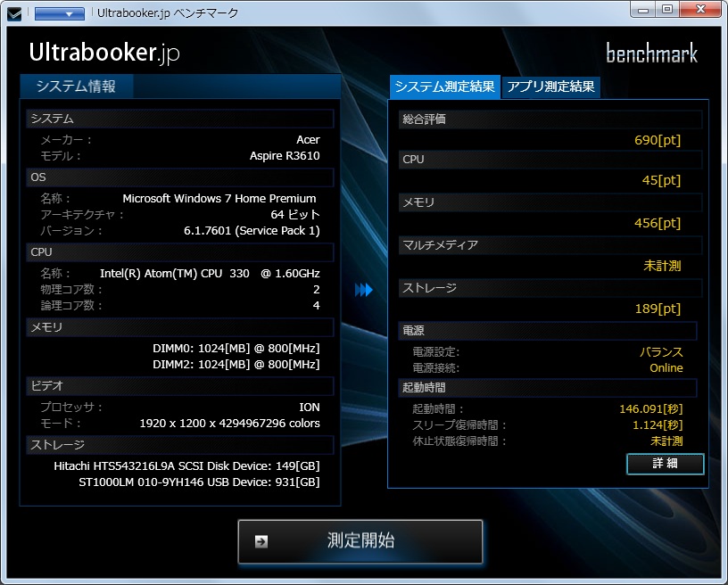Click the ストレージ header in results panel
The image size is (728, 585).
[550, 288]
